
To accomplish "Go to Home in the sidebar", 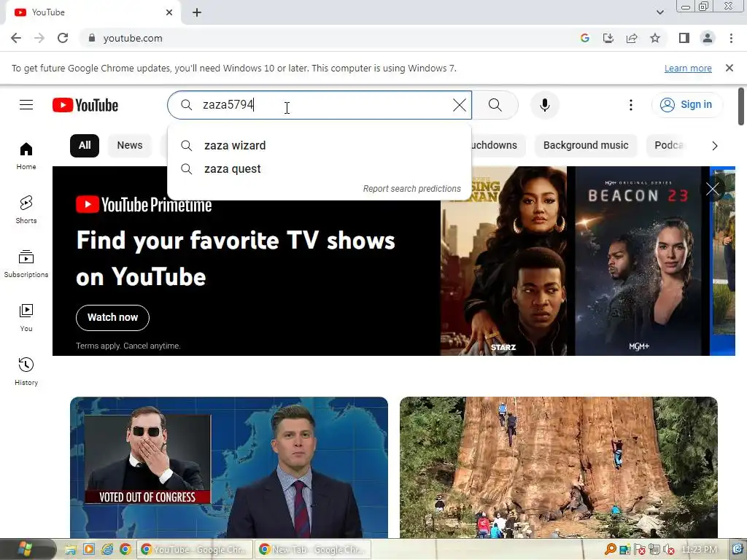I will [x=26, y=156].
